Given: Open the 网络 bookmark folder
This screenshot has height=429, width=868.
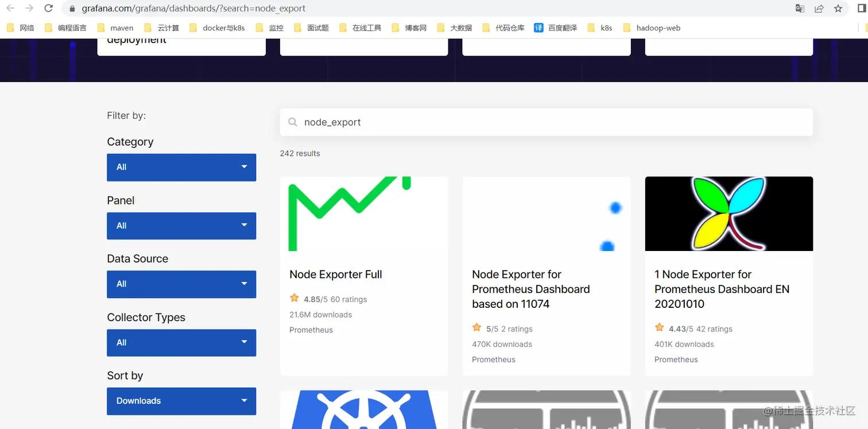Looking at the screenshot, I should (21, 28).
